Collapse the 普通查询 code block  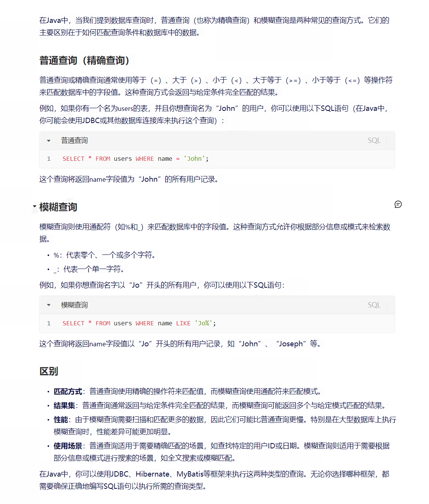49,141
